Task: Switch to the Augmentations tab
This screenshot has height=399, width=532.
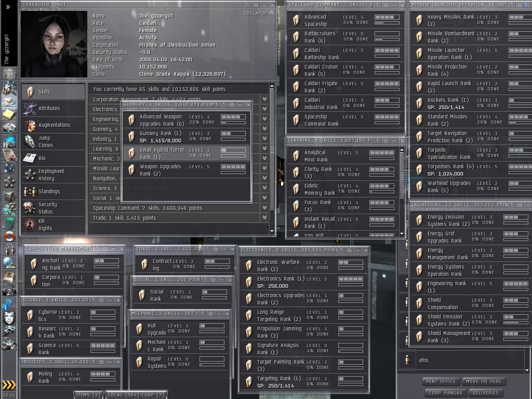Action: click(54, 125)
